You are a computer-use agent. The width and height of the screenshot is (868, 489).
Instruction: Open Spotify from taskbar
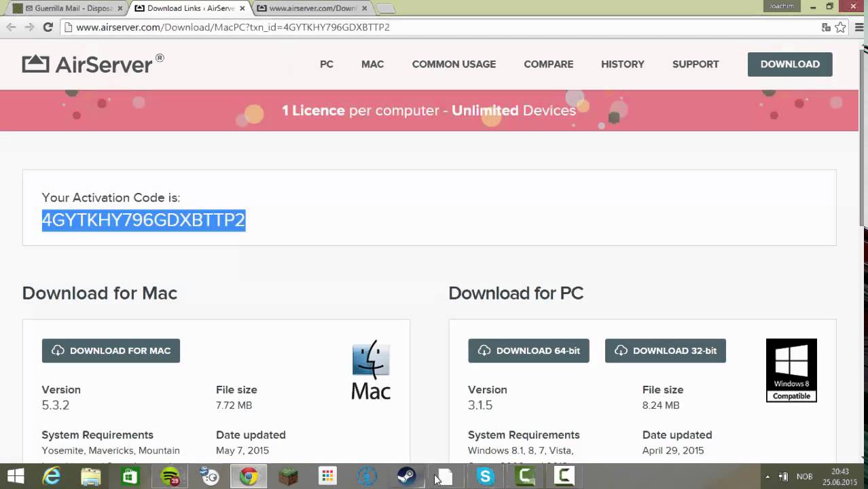point(170,477)
